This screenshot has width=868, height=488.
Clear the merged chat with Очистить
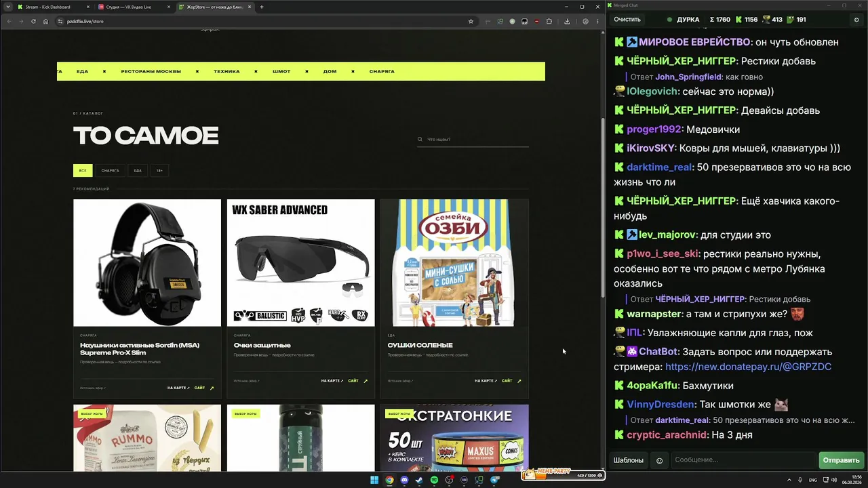pyautogui.click(x=627, y=20)
